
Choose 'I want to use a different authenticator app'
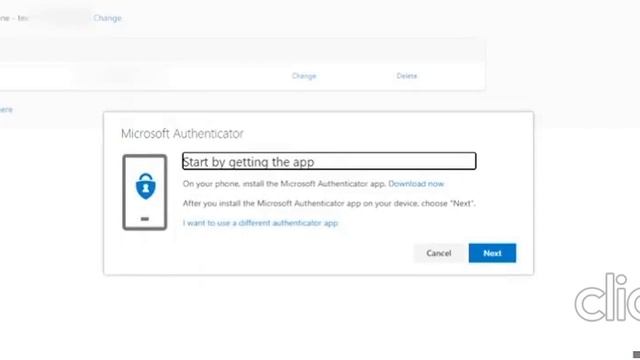tap(260, 223)
